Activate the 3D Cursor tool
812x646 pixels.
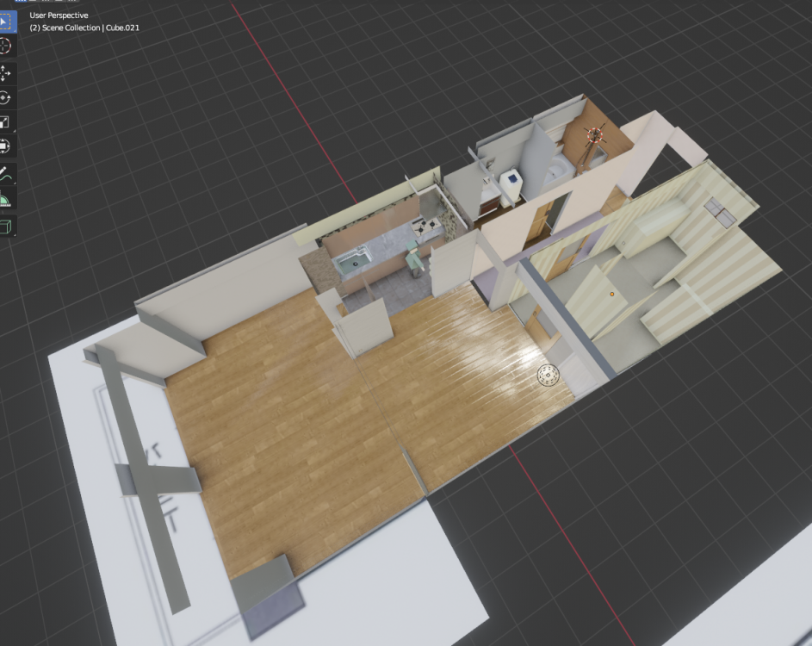(7, 45)
